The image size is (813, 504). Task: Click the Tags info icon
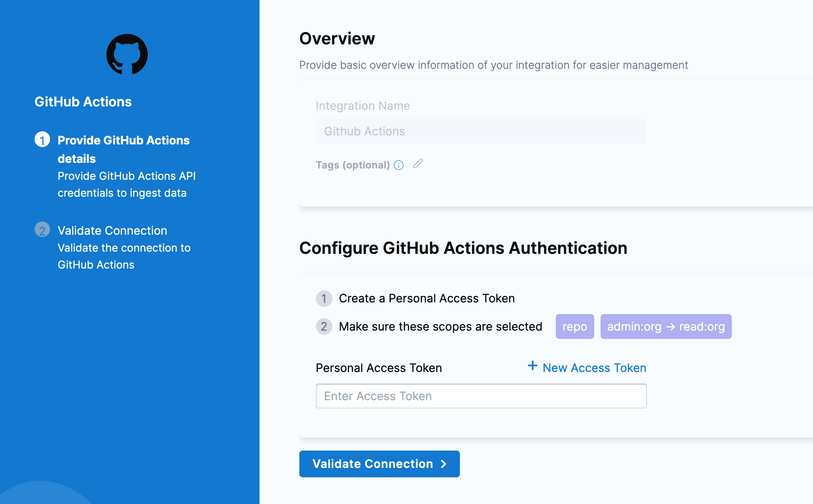point(399,165)
